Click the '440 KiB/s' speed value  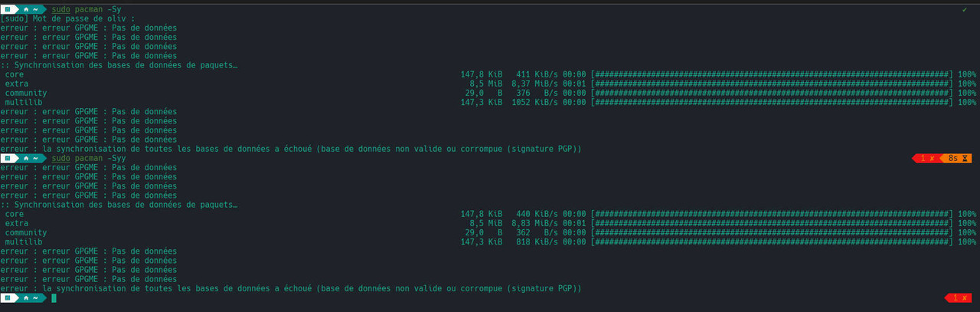click(x=536, y=214)
